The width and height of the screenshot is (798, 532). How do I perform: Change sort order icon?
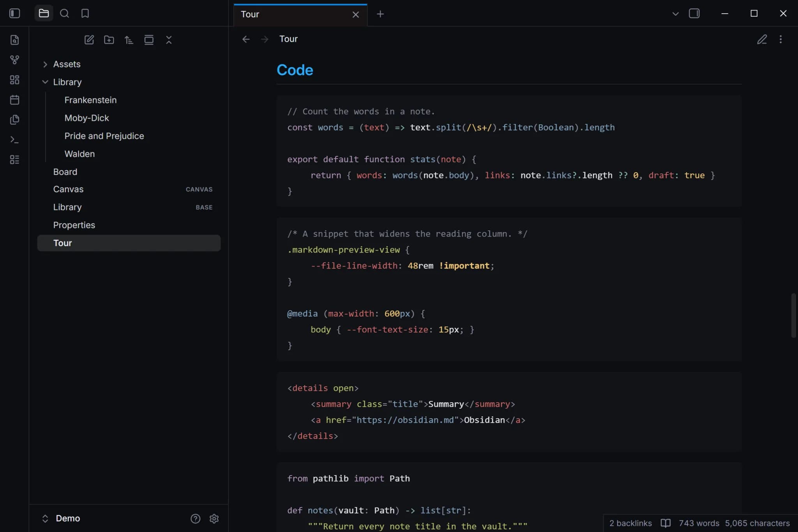tap(129, 39)
